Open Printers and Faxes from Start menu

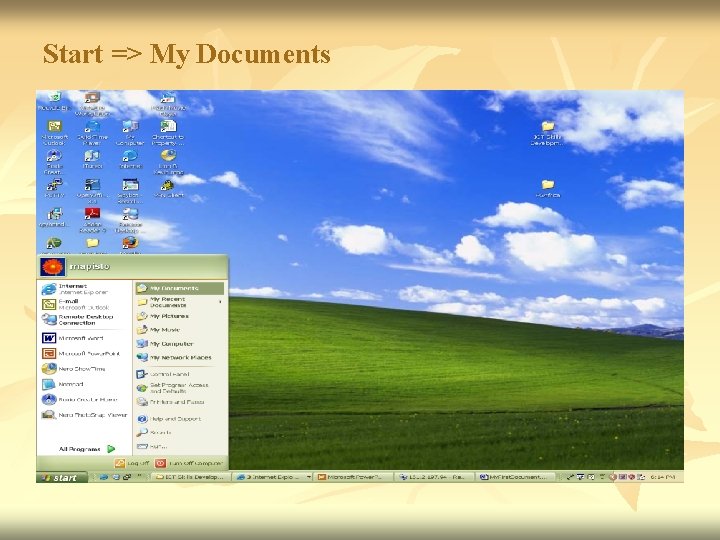coord(180,402)
